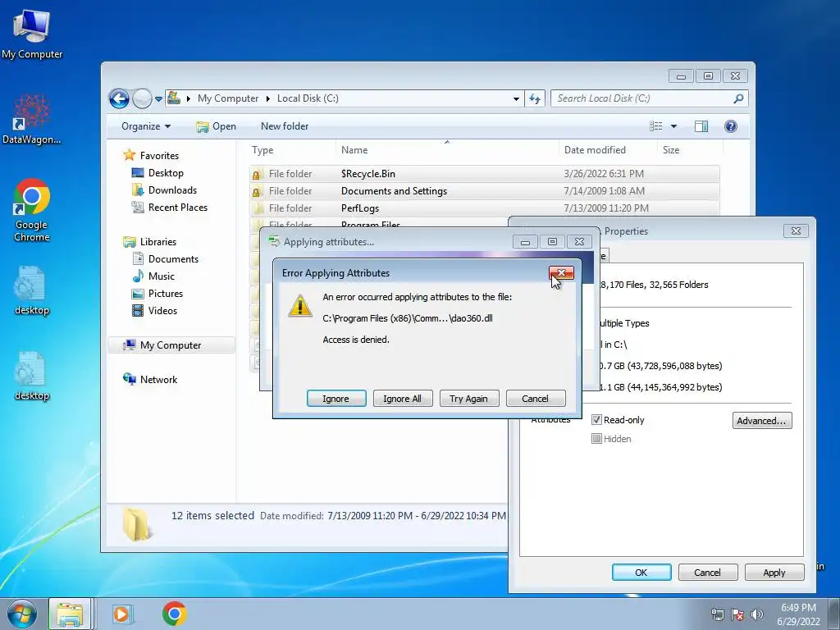Open Windows Media Player from taskbar
Image resolution: width=840 pixels, height=630 pixels.
[121, 614]
